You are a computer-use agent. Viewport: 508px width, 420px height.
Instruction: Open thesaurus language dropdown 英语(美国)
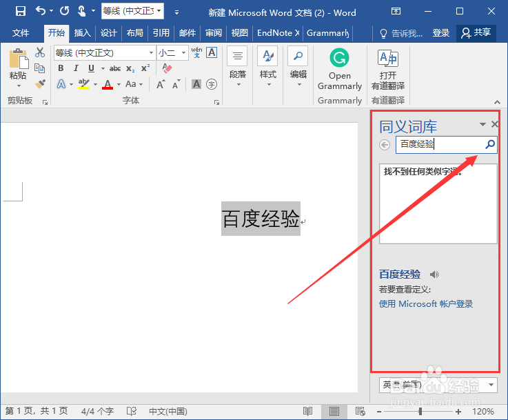pos(438,385)
